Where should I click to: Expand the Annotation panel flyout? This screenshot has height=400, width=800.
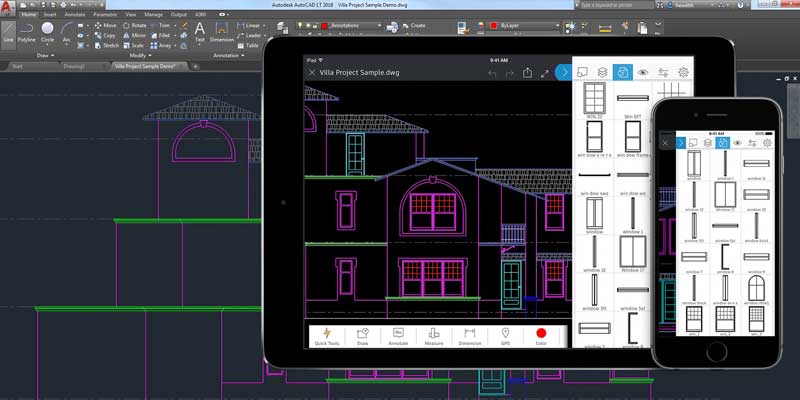[228, 55]
